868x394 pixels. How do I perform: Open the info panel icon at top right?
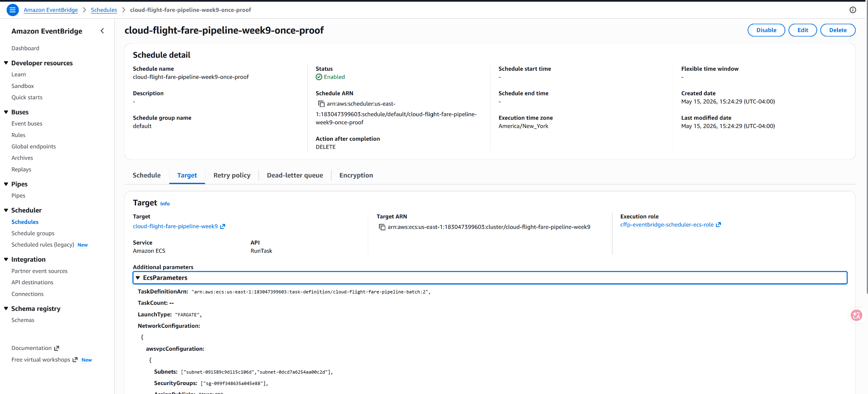853,10
